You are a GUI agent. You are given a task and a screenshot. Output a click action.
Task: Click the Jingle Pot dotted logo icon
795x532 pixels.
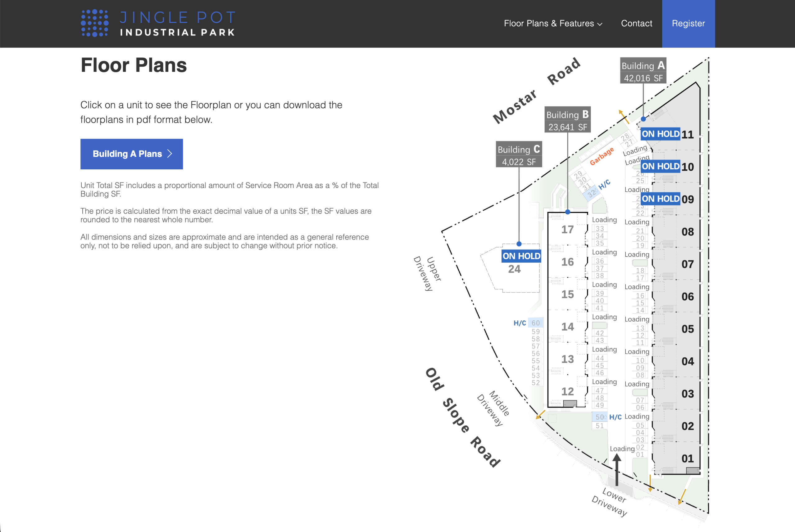(x=95, y=23)
